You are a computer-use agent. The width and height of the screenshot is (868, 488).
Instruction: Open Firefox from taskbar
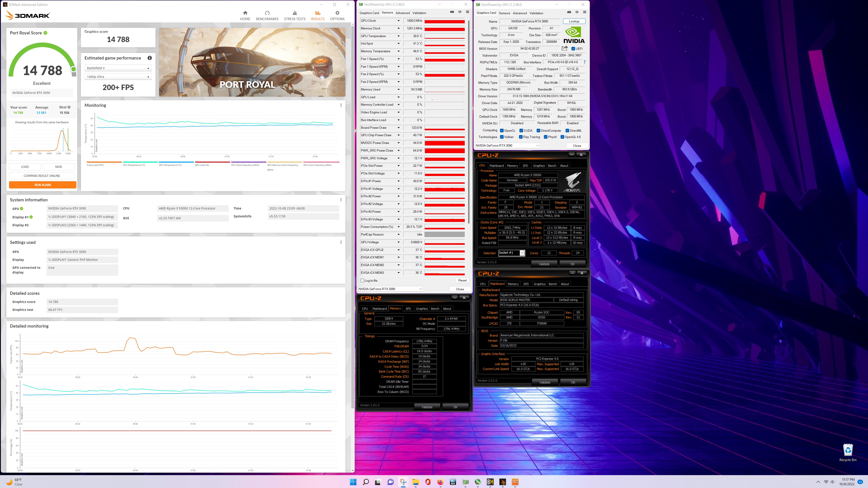440,482
